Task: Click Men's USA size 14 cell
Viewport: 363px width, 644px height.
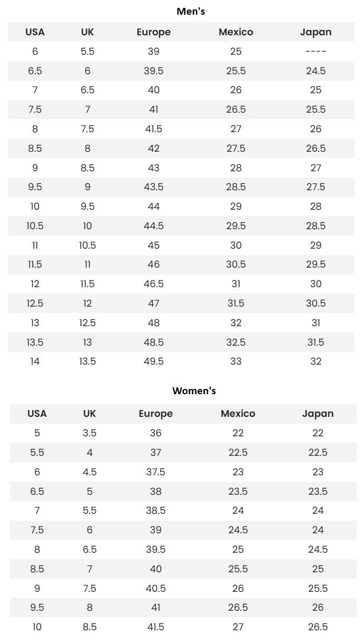Action: 35,362
